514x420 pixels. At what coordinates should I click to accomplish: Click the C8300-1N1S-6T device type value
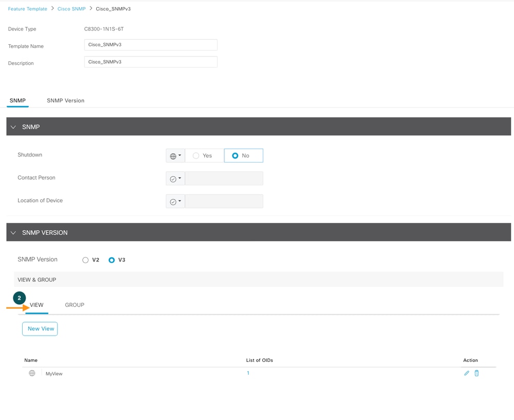[104, 29]
